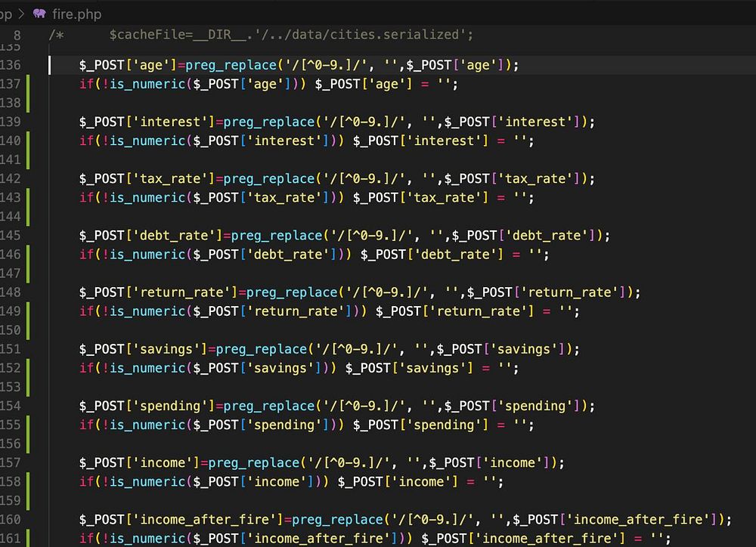Click the if keyword on line 137
The height and width of the screenshot is (547, 756).
[x=87, y=85]
